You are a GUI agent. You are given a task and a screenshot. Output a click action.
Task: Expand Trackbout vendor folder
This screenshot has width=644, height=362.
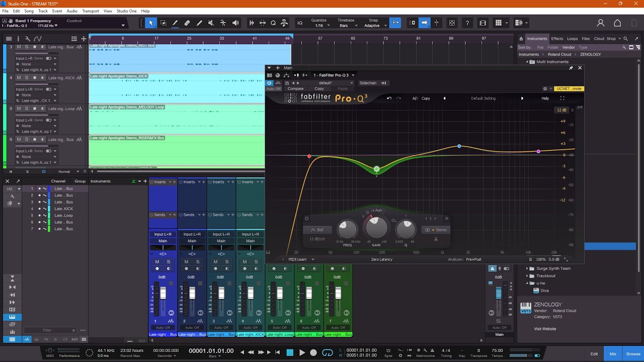pos(527,276)
